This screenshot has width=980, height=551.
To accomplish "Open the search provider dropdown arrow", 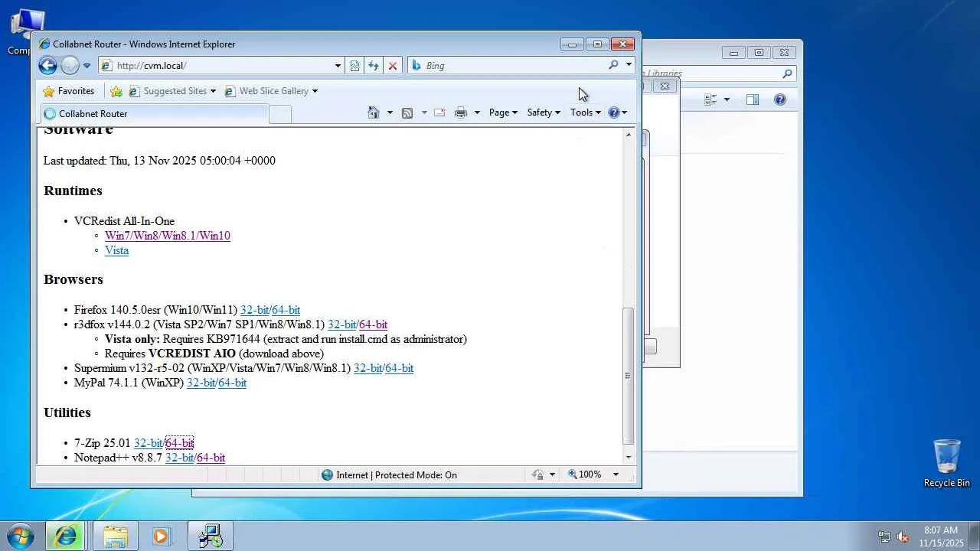I will tap(629, 65).
